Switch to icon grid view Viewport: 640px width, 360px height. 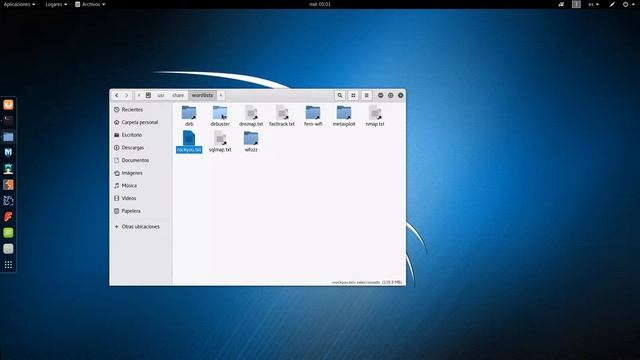pos(353,96)
